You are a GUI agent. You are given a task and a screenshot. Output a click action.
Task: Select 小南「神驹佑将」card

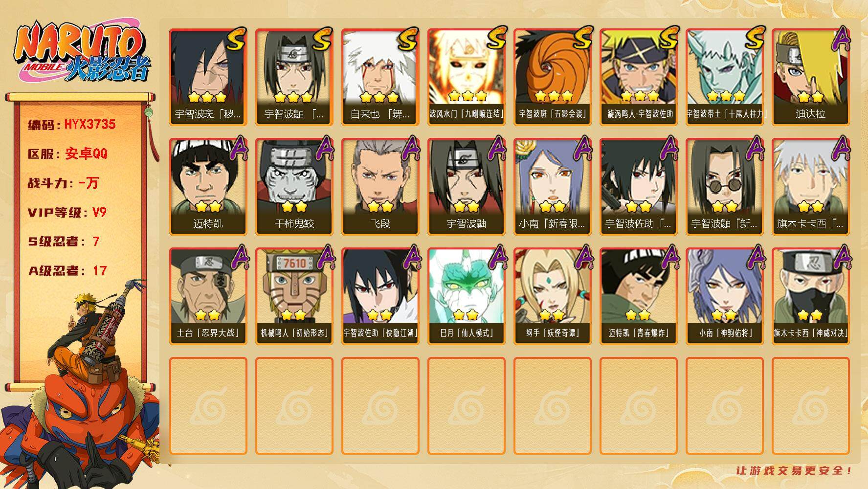[x=725, y=296]
